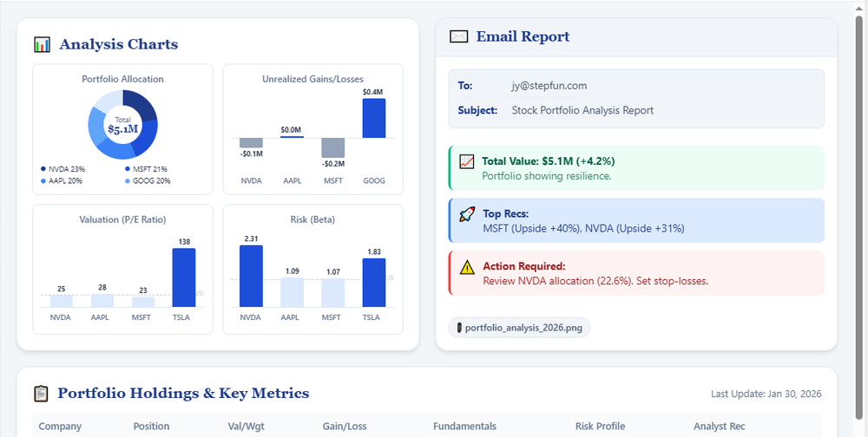Viewport: 868px width, 437px height.
Task: Click the Fundamentals column header
Action: [464, 427]
